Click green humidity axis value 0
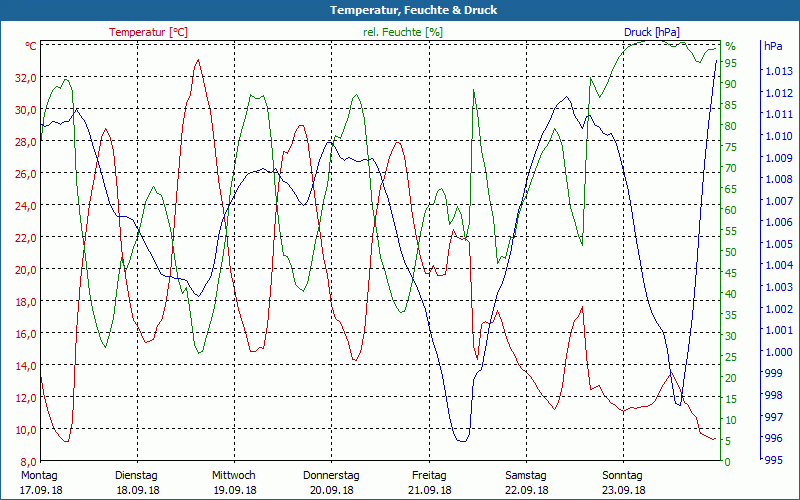 728,462
